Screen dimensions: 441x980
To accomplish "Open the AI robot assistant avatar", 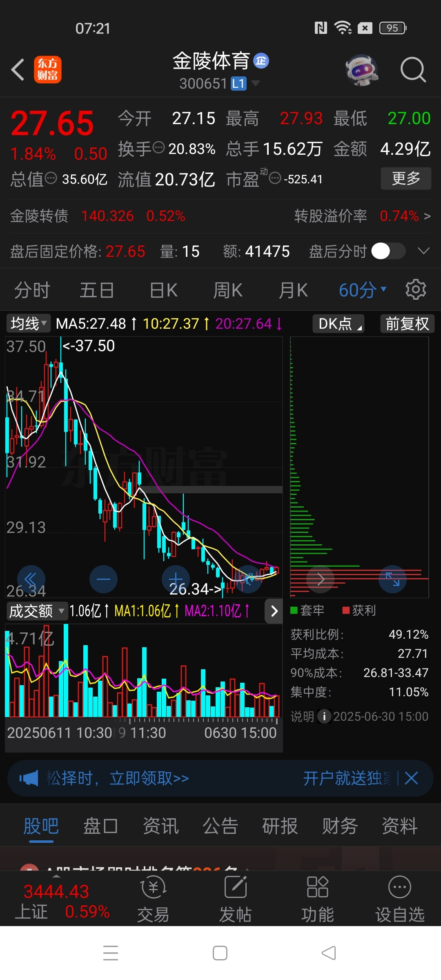I will (361, 70).
